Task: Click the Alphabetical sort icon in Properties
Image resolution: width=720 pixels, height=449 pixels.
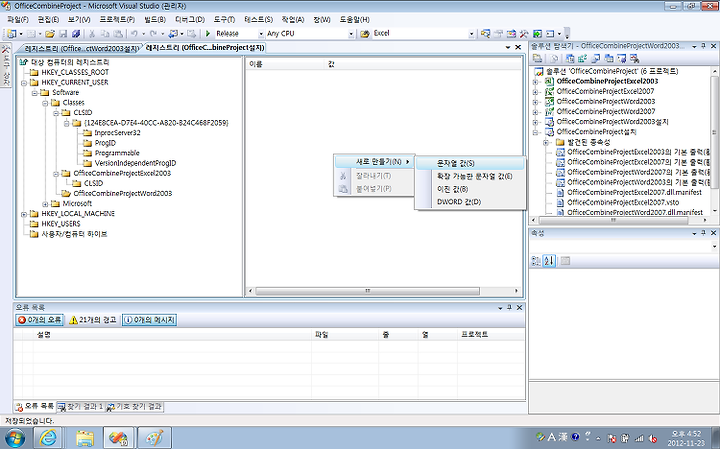Action: pyautogui.click(x=549, y=261)
